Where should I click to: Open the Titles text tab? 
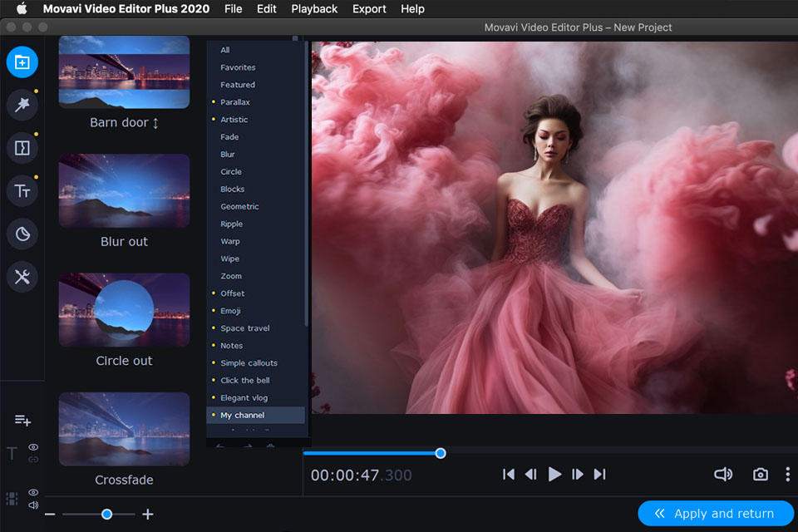[22, 191]
